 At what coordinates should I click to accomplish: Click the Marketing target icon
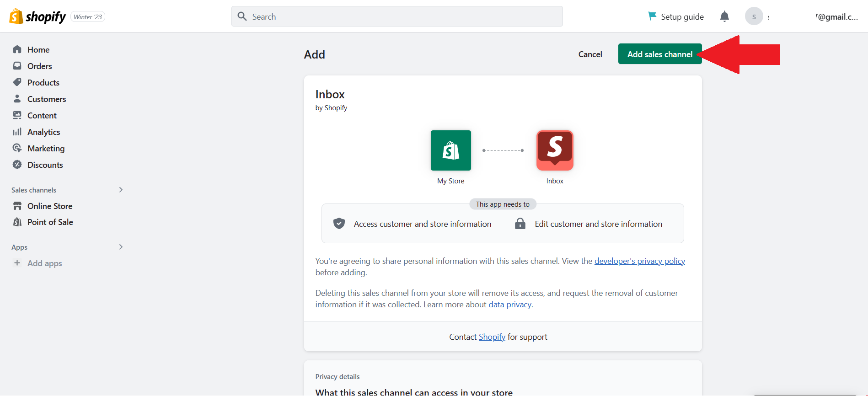click(x=17, y=148)
